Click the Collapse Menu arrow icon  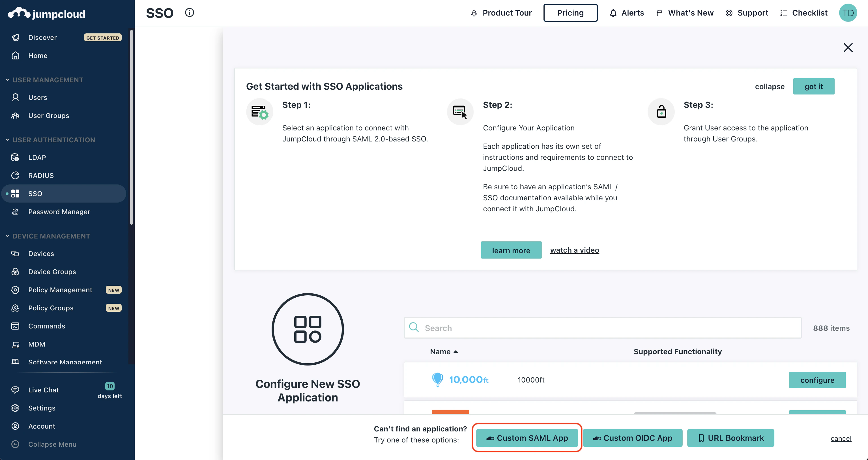point(16,444)
